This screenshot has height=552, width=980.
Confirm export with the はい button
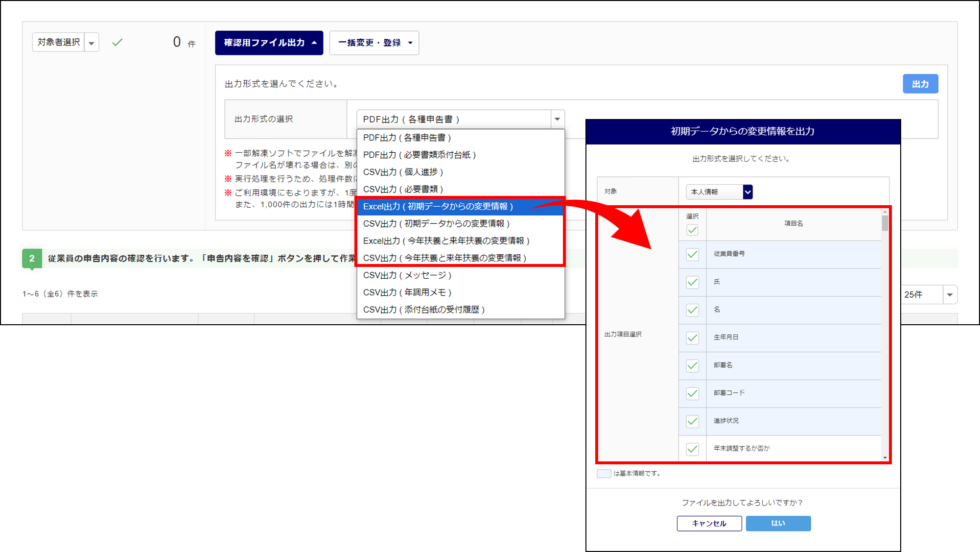[x=778, y=523]
